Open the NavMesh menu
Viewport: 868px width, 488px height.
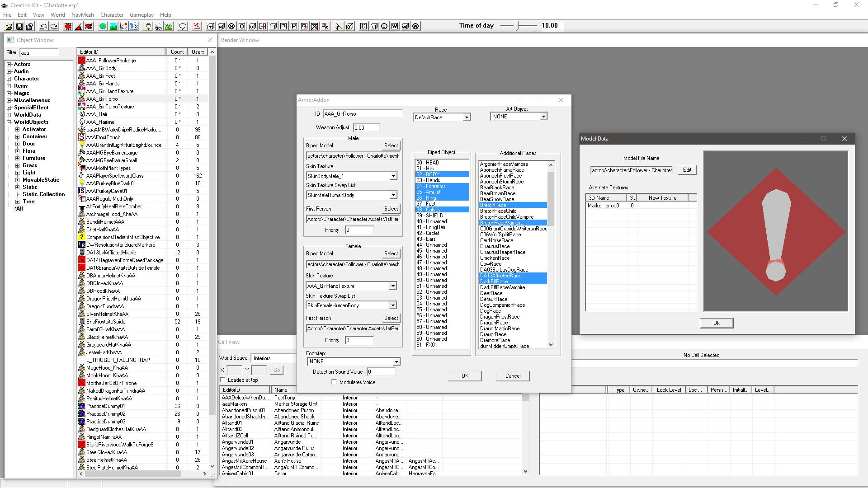(82, 14)
